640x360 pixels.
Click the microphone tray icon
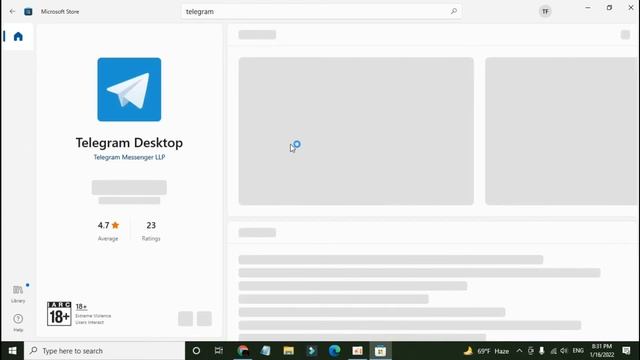tap(542, 351)
